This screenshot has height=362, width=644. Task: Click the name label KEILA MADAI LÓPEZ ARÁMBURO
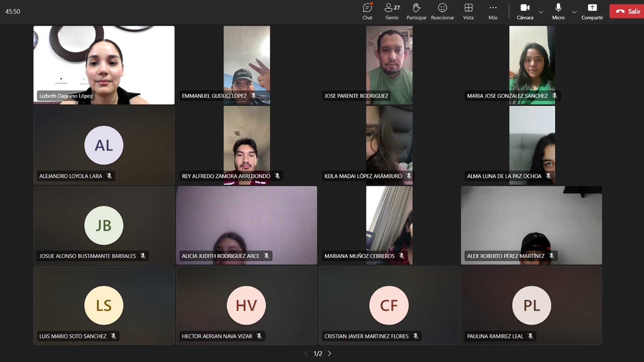[363, 176]
